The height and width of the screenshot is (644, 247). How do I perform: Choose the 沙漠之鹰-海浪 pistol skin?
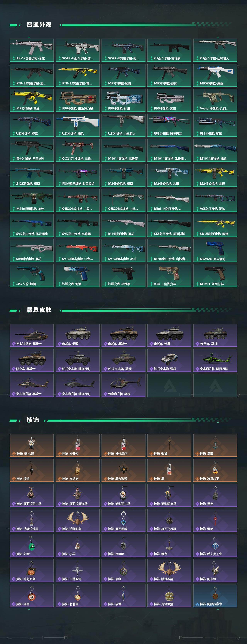tap(78, 276)
